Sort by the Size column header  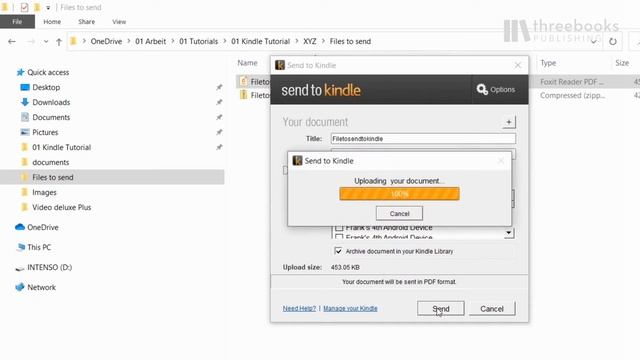622,63
